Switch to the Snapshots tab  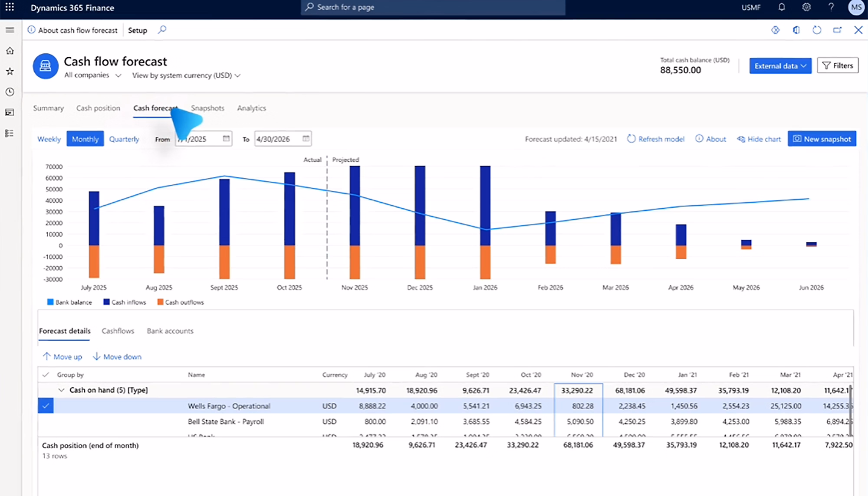pyautogui.click(x=207, y=108)
